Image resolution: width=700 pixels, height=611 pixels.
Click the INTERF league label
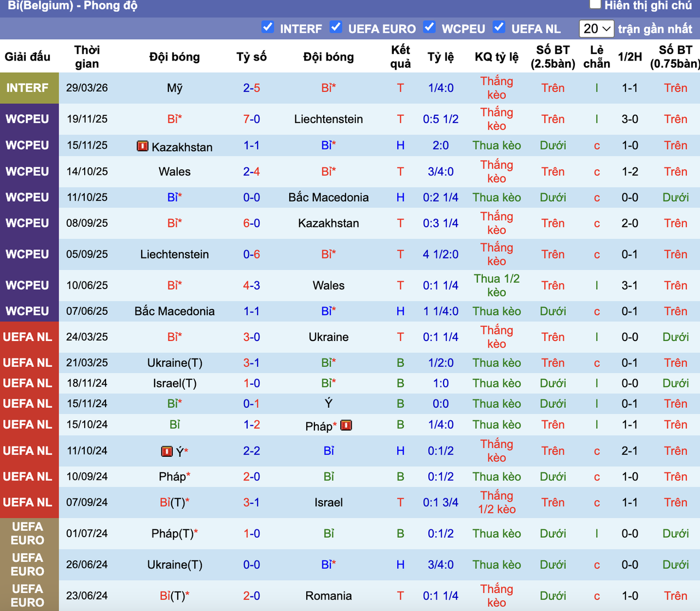(x=27, y=88)
